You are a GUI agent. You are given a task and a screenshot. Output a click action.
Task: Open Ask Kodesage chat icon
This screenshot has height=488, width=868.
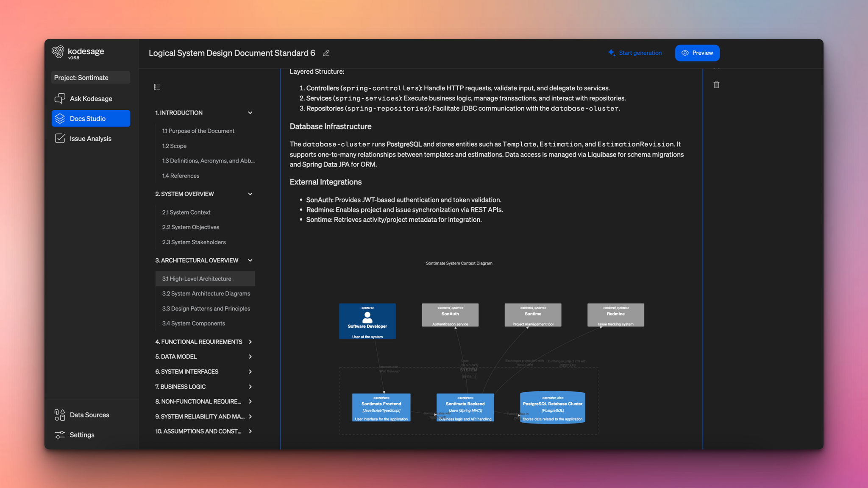click(x=60, y=98)
